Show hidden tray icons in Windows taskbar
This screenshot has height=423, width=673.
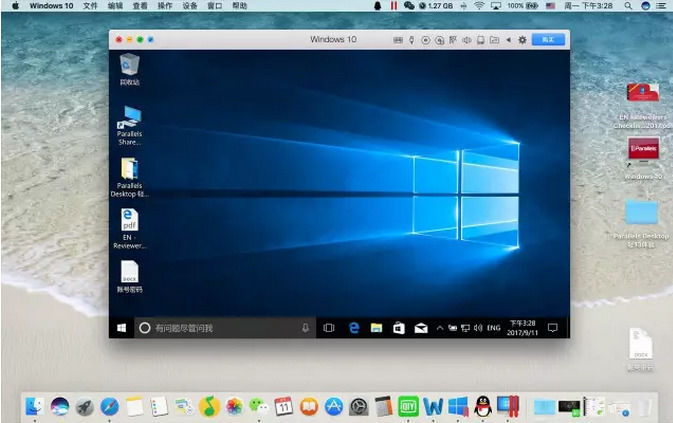click(440, 328)
